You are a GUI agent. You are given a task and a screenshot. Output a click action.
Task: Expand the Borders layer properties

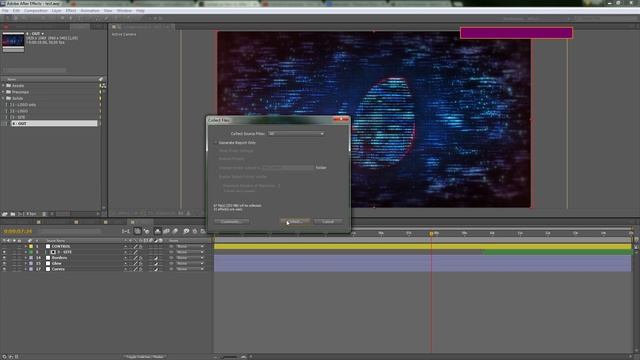25,258
